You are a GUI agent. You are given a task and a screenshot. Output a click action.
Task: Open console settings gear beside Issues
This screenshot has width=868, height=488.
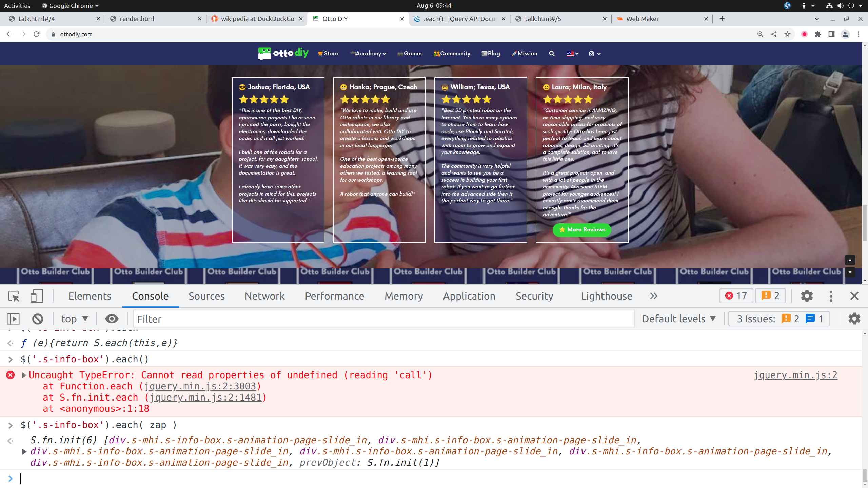(854, 319)
